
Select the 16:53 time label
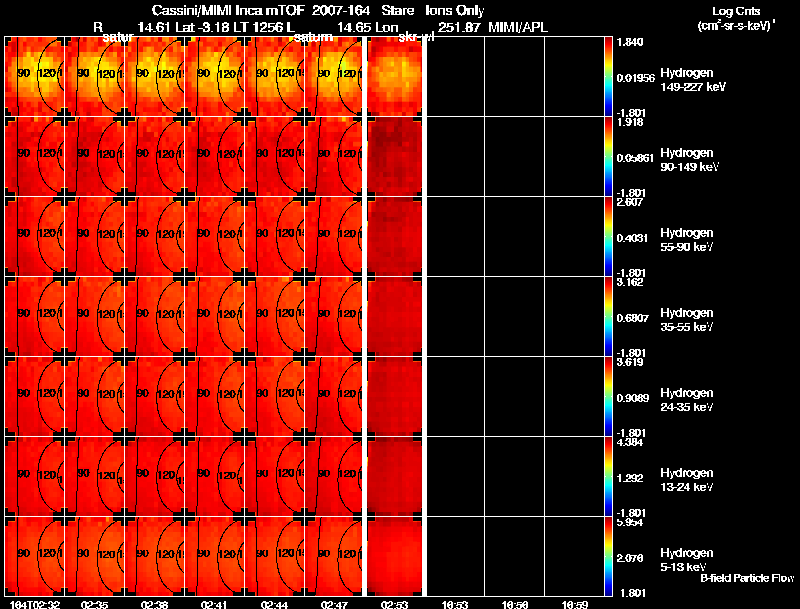point(456,604)
